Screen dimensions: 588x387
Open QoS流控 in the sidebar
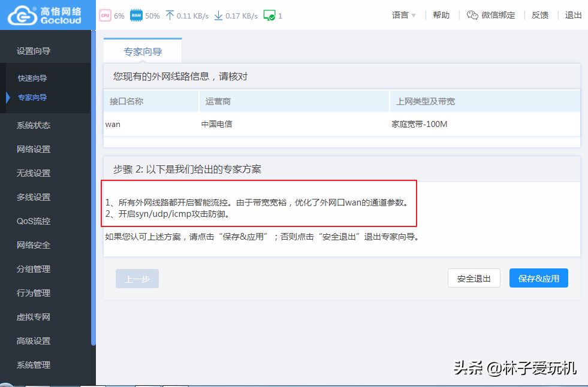tap(34, 221)
